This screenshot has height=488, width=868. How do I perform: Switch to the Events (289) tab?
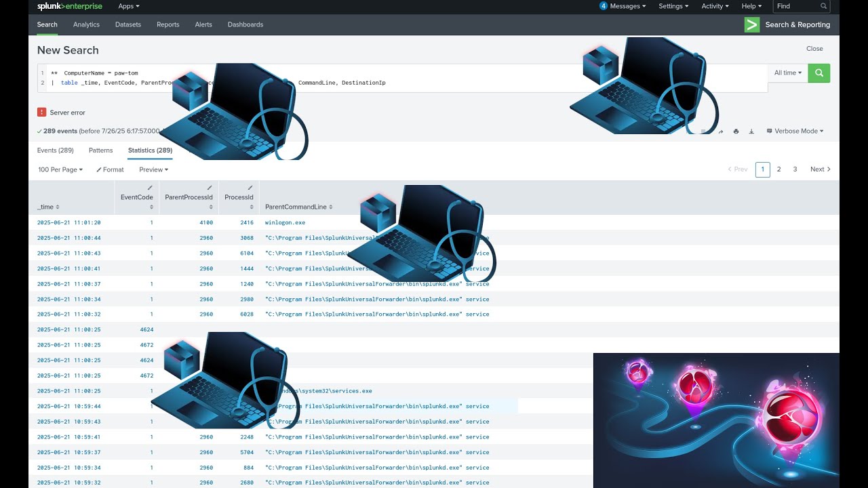click(56, 150)
